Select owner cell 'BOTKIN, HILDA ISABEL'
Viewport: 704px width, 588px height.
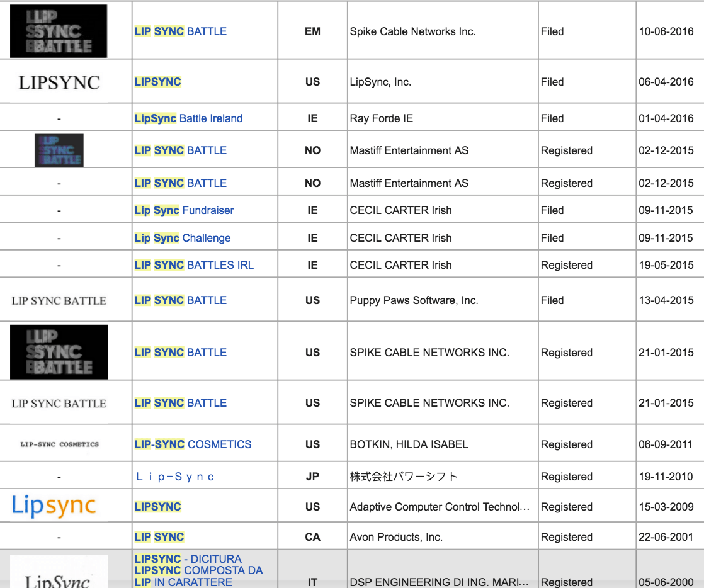click(409, 444)
